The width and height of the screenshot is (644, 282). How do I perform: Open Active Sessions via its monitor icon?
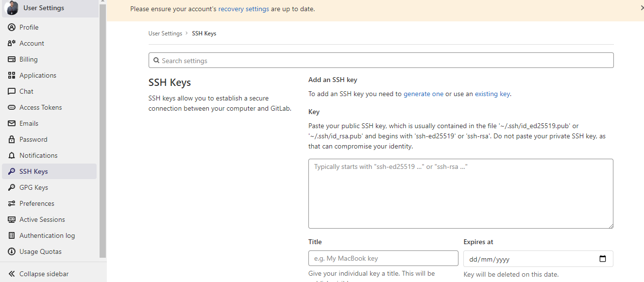coord(12,219)
